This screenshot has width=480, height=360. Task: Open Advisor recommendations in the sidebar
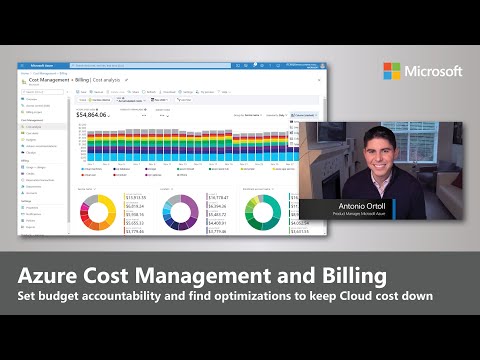[x=39, y=146]
